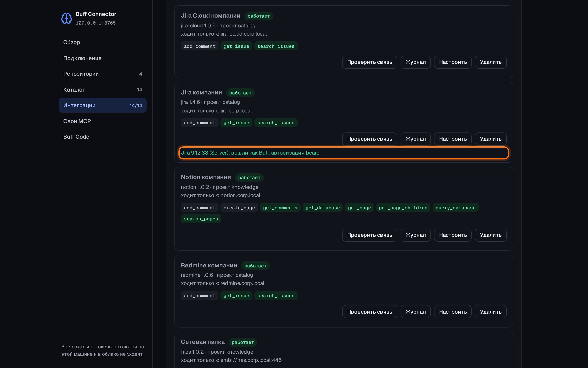The image size is (588, 368).
Task: Toggle create_page tag in Notion card
Action: point(239,208)
